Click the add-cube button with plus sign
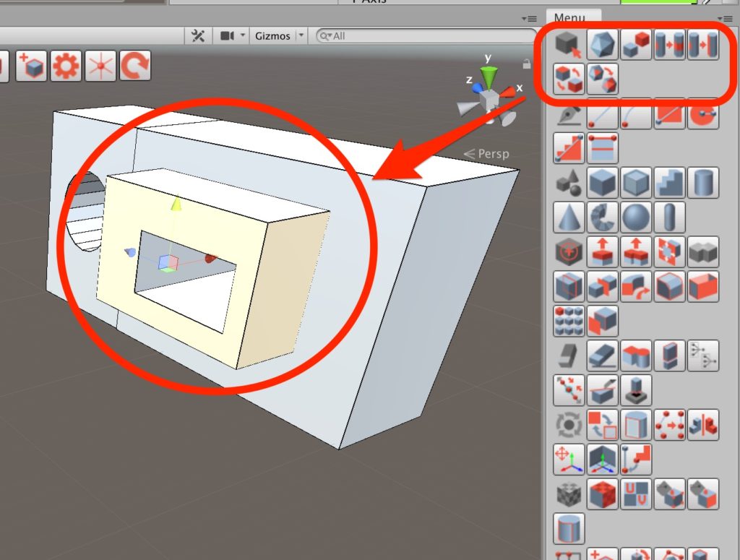This screenshot has height=560, width=740. (x=32, y=66)
